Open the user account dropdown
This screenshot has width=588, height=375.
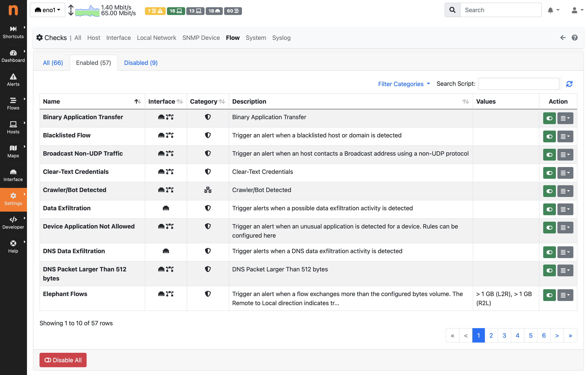[577, 10]
